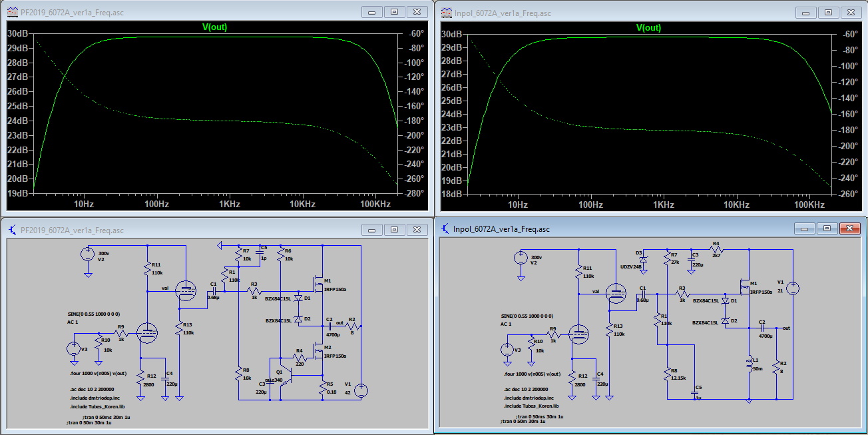Viewport: 868px width, 435px height.
Task: Close the Inpol plot window
Action: coord(850,11)
